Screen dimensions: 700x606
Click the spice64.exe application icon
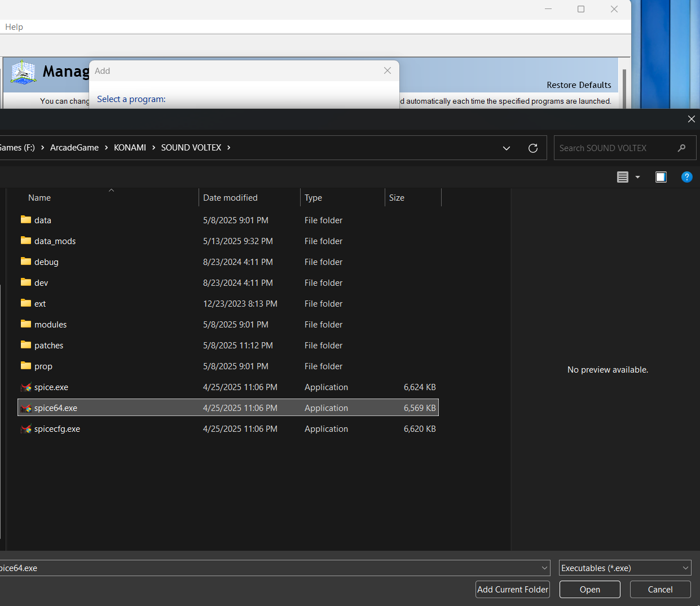coord(26,408)
